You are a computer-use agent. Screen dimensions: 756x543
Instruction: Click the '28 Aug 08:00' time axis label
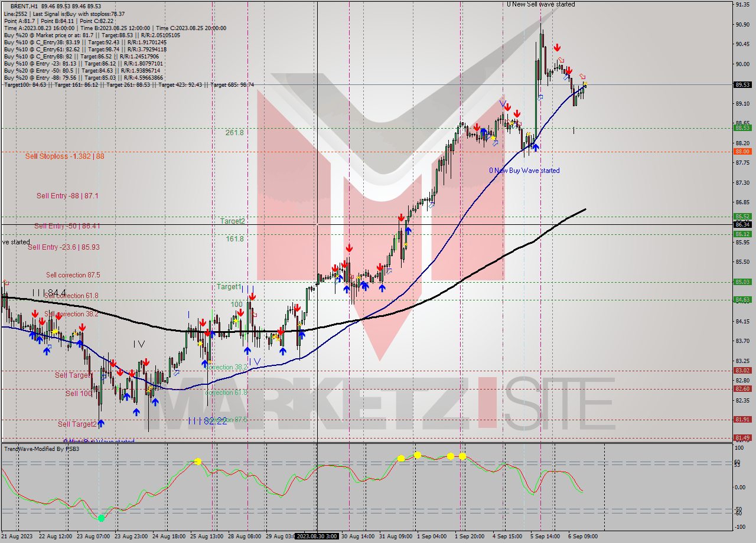click(244, 537)
